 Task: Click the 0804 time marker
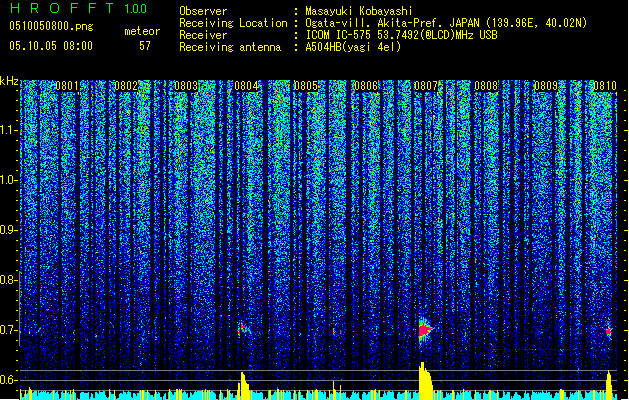pyautogui.click(x=246, y=86)
